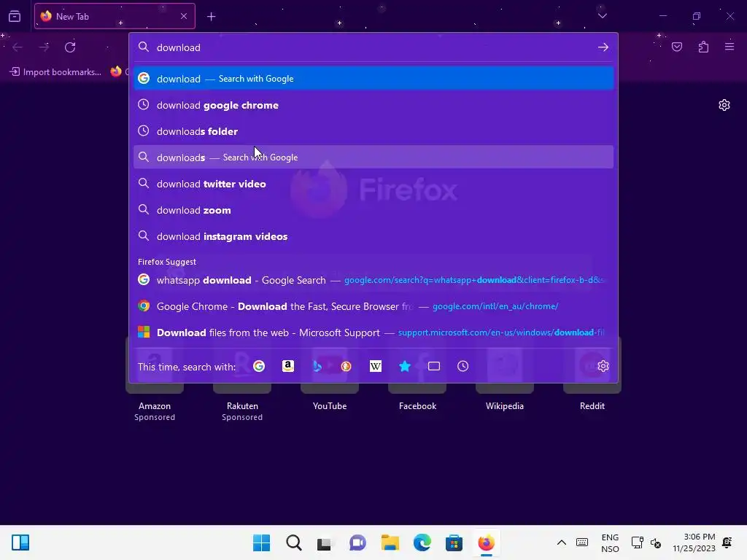This screenshot has height=560, width=747.
Task: Click ENG NSO language indicator
Action: click(610, 542)
